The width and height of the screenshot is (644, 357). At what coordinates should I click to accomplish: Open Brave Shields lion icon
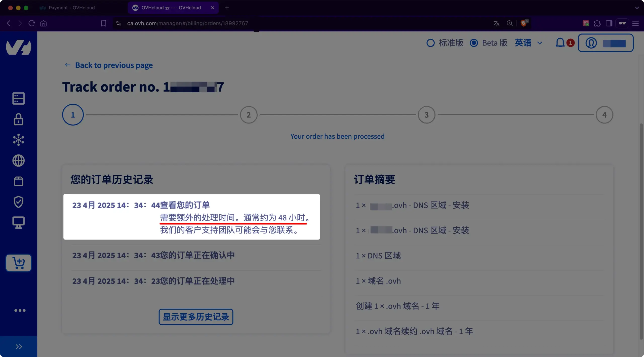click(x=524, y=23)
